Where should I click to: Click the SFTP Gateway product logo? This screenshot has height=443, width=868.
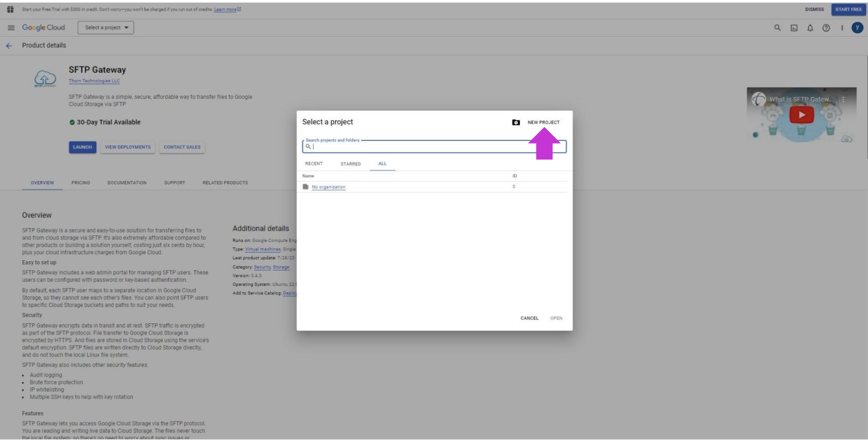click(x=45, y=78)
